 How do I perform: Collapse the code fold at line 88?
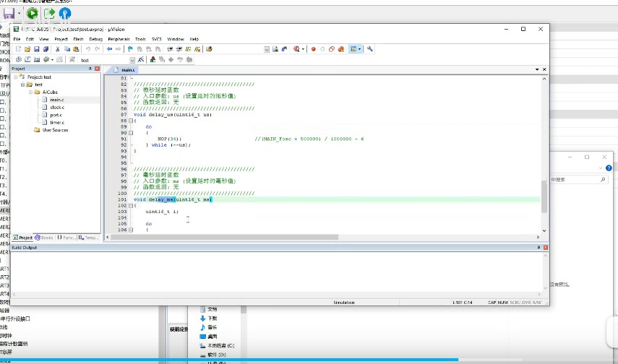click(131, 121)
